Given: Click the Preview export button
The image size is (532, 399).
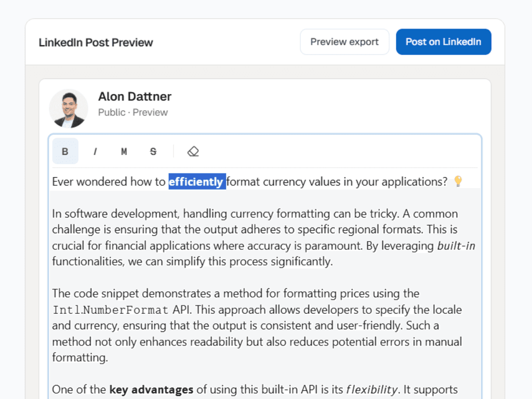Looking at the screenshot, I should 344,42.
